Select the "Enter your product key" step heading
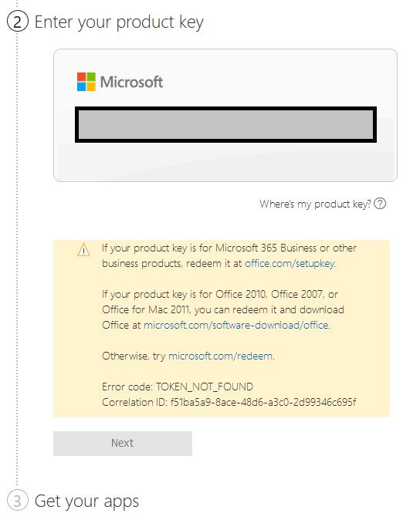The image size is (420, 520). tap(119, 22)
